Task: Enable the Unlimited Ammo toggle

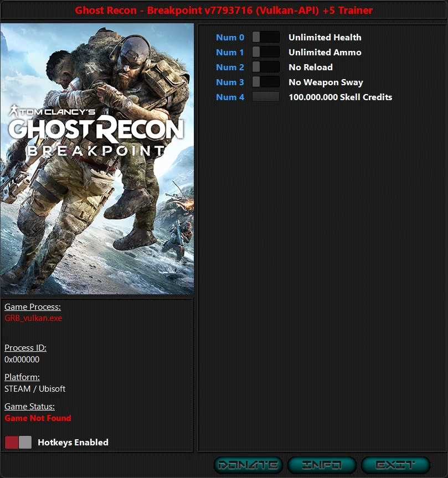Action: click(x=265, y=52)
